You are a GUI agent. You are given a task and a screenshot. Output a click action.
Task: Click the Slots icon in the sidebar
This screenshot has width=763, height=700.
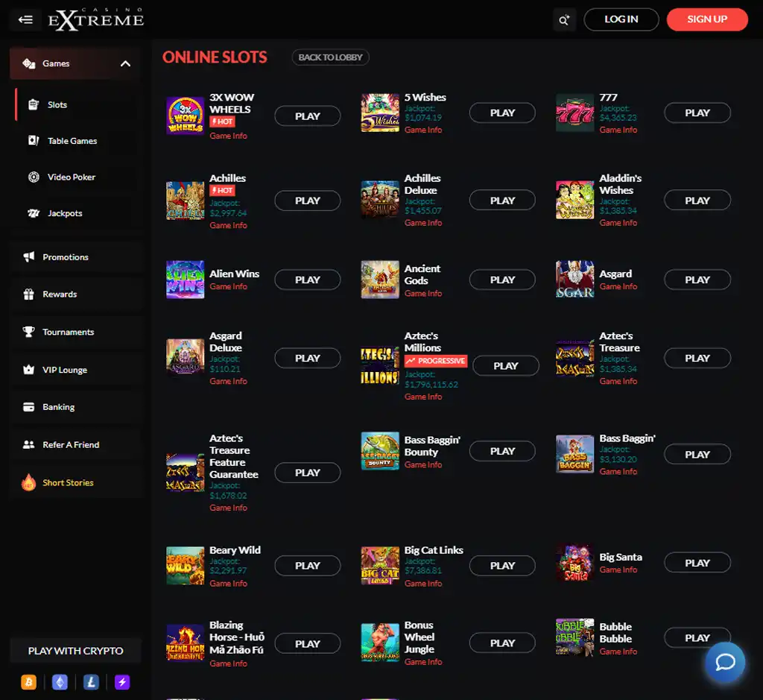pyautogui.click(x=33, y=104)
